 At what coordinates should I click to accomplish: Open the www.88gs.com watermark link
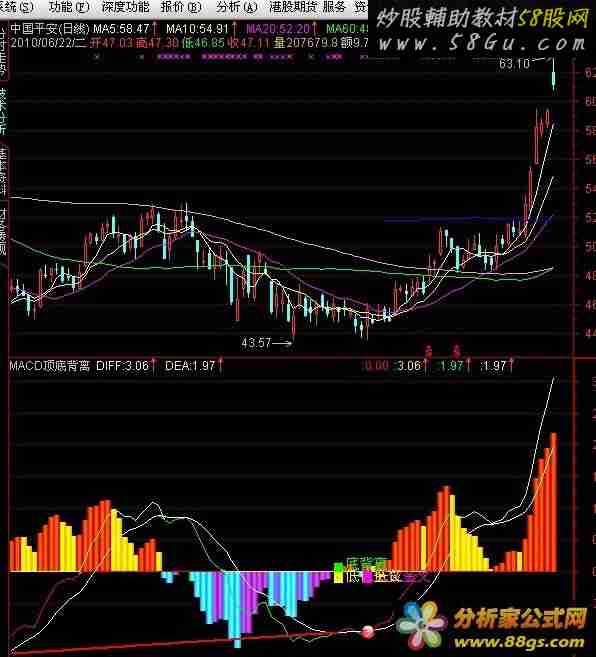(519, 641)
